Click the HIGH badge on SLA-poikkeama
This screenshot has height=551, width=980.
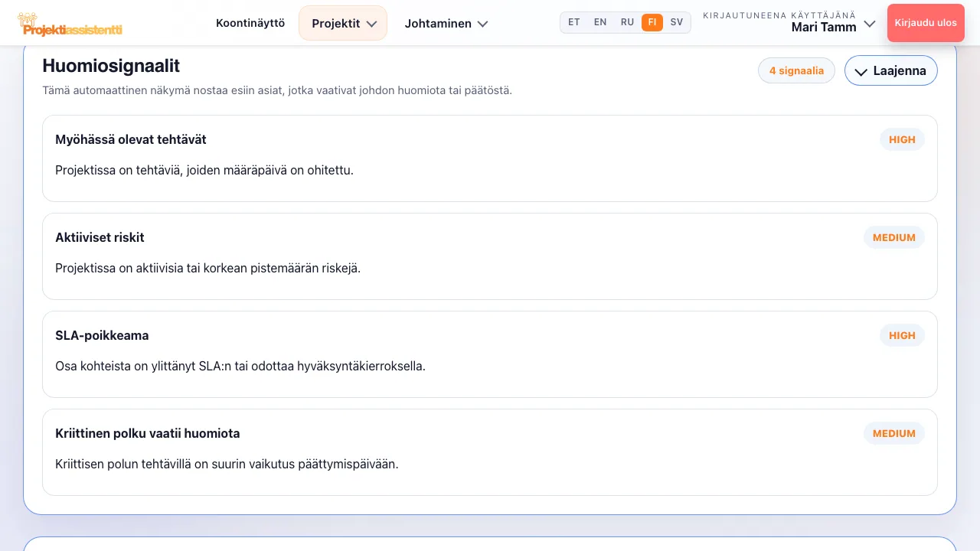tap(902, 335)
